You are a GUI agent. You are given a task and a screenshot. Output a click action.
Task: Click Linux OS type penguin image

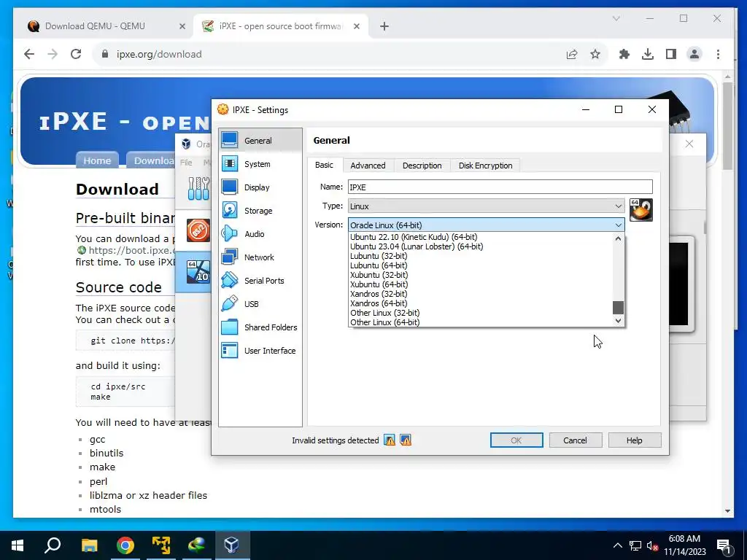640,210
